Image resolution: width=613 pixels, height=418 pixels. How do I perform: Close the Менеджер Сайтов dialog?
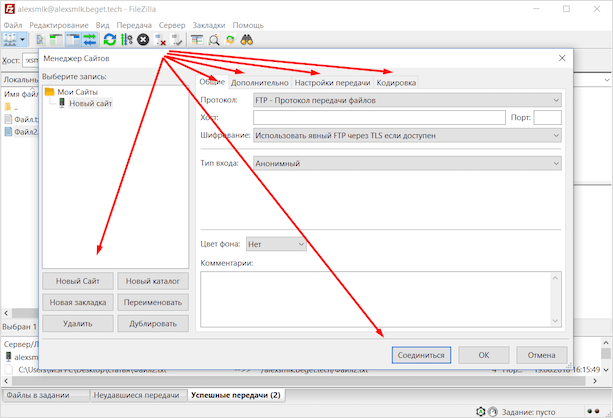tap(562, 58)
